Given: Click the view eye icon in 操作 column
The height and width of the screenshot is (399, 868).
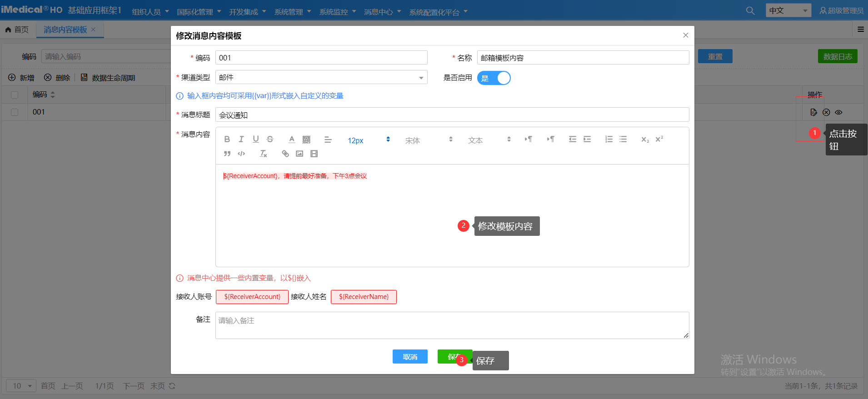Looking at the screenshot, I should click(x=838, y=112).
